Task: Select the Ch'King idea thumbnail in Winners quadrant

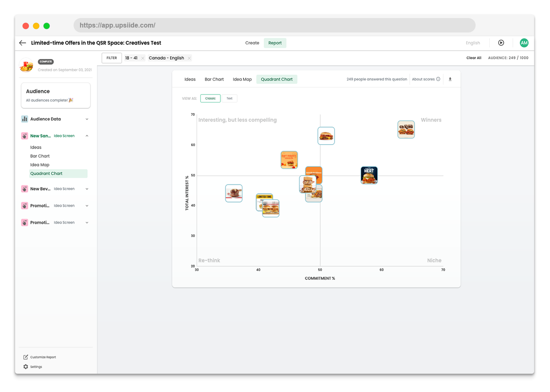Action: click(x=406, y=129)
